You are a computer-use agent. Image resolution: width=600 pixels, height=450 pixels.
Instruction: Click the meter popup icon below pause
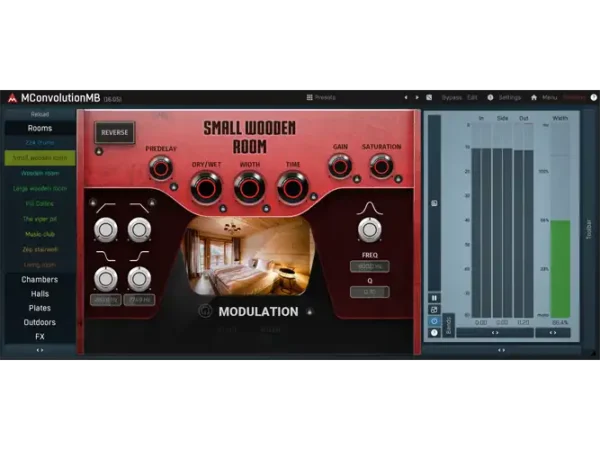(x=434, y=310)
